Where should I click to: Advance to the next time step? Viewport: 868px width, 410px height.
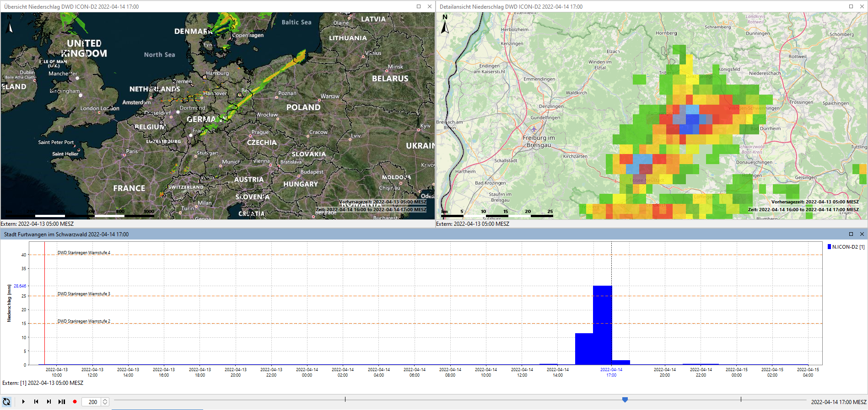point(49,402)
